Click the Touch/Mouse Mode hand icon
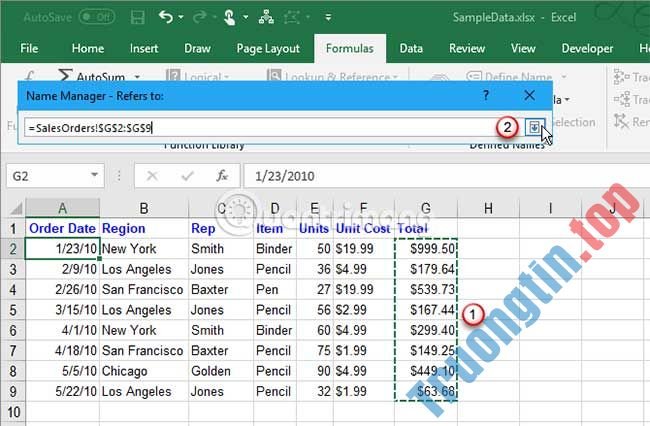Image resolution: width=650 pixels, height=426 pixels. coord(229,17)
